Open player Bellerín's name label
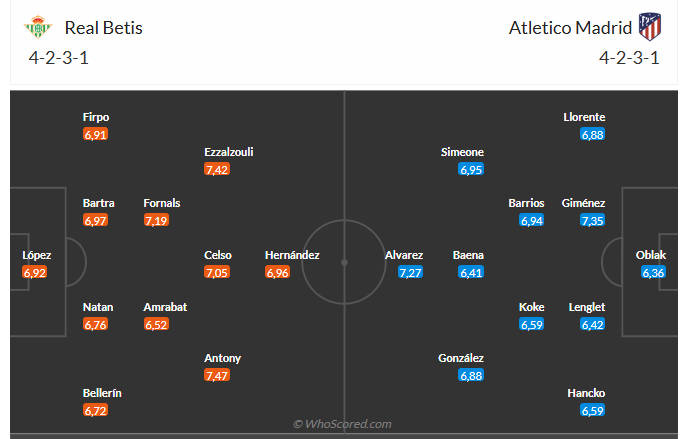Screen dimensions: 684x439 (102, 393)
